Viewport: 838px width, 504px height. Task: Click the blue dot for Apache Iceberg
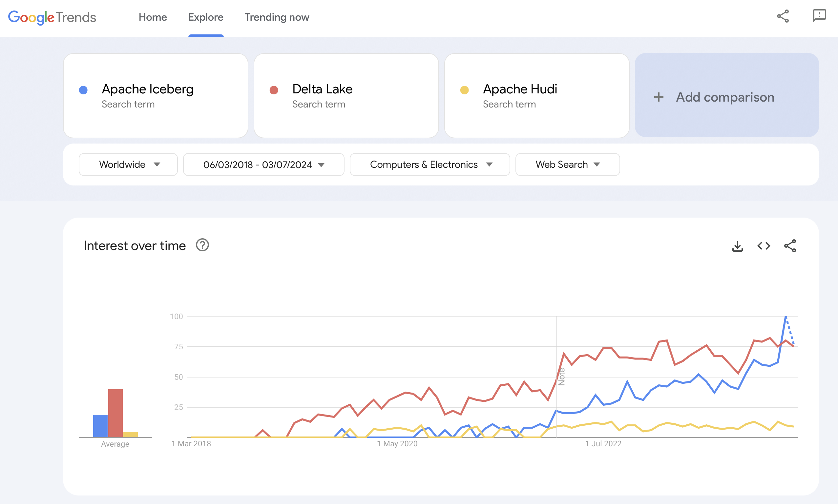[x=83, y=90]
